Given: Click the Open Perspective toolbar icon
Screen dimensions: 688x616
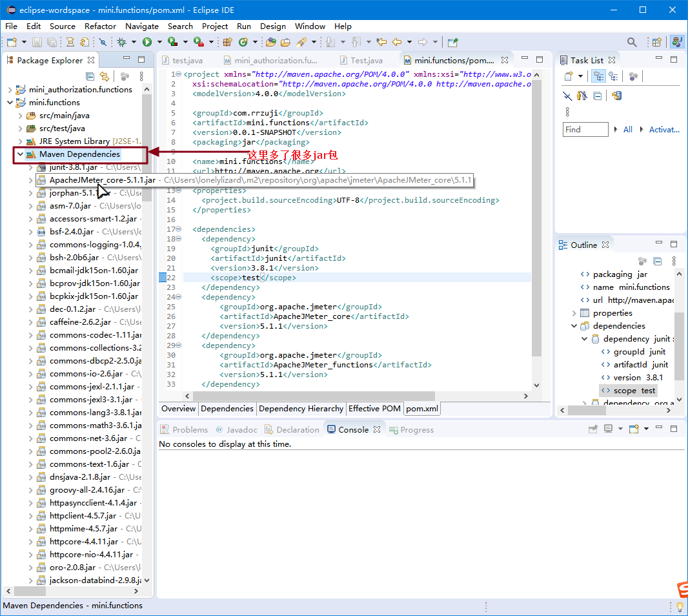Looking at the screenshot, I should (657, 42).
